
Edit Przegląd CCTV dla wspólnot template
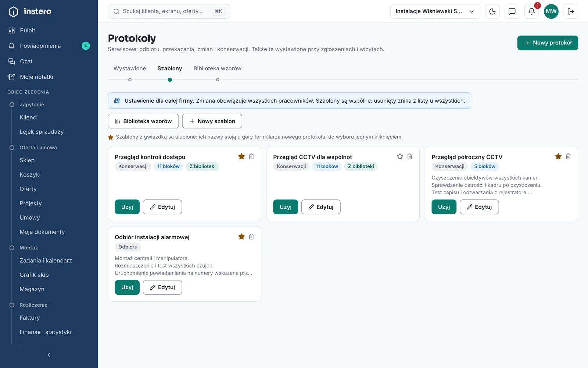click(321, 207)
